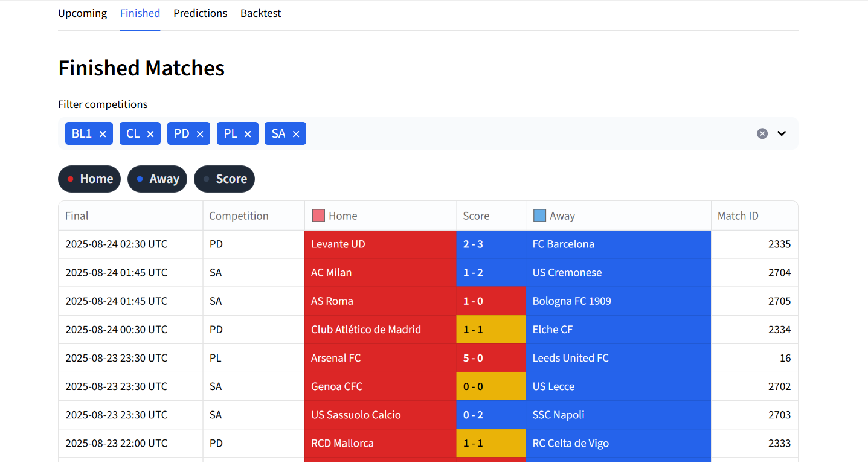Click the Match ID column header

(738, 216)
